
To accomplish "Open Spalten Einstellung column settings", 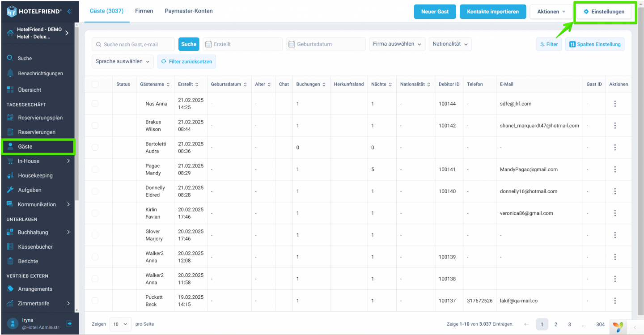I will pyautogui.click(x=595, y=44).
